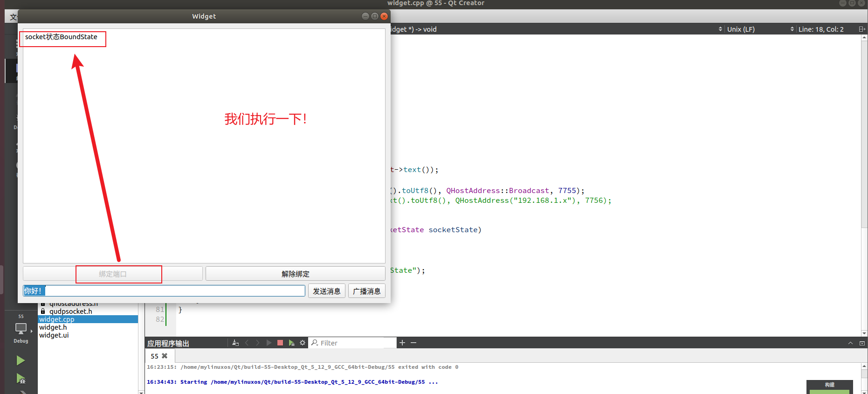868x394 pixels.
Task: Click the "192.168.1.x" string in code
Action: pos(542,200)
